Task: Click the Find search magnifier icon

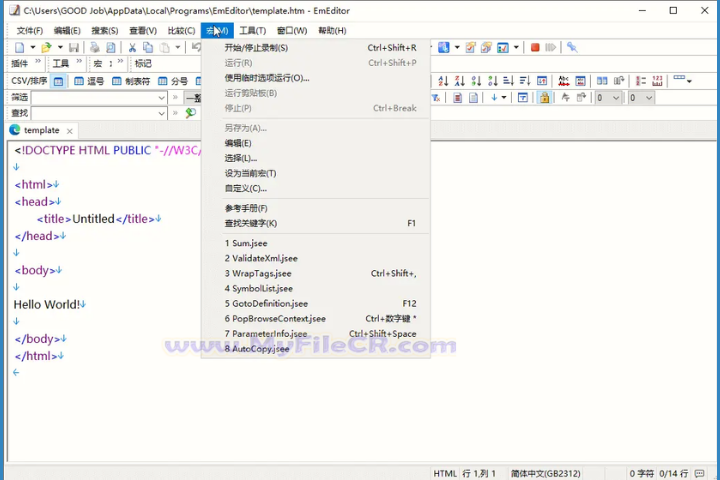Action: point(191,113)
